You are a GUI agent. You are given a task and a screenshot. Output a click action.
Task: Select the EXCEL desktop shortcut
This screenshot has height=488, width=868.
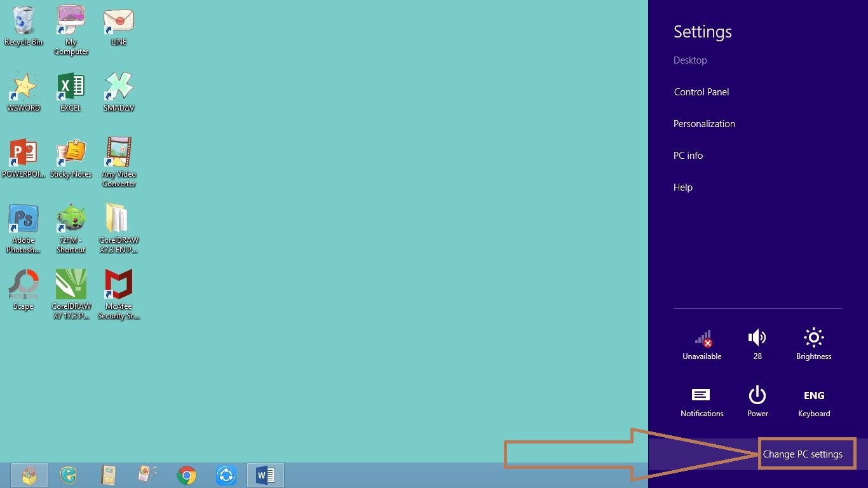(x=71, y=92)
